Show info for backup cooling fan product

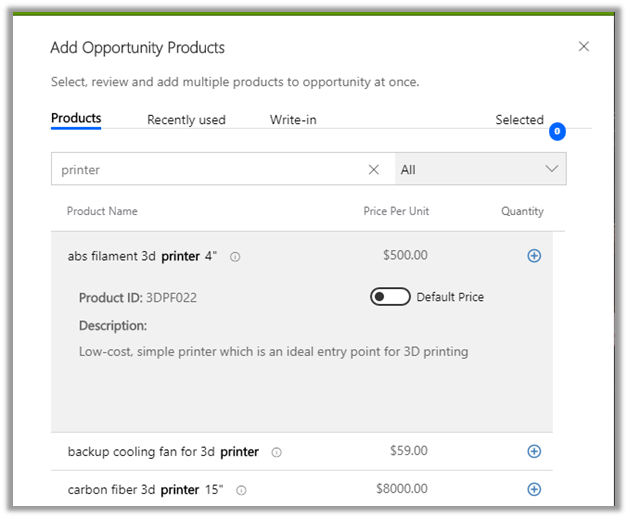tap(276, 453)
